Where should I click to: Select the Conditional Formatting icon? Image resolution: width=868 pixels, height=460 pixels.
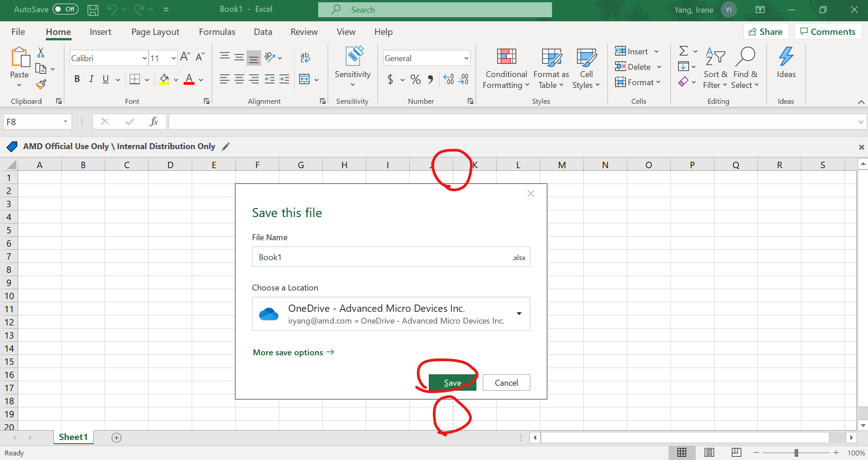pyautogui.click(x=506, y=56)
